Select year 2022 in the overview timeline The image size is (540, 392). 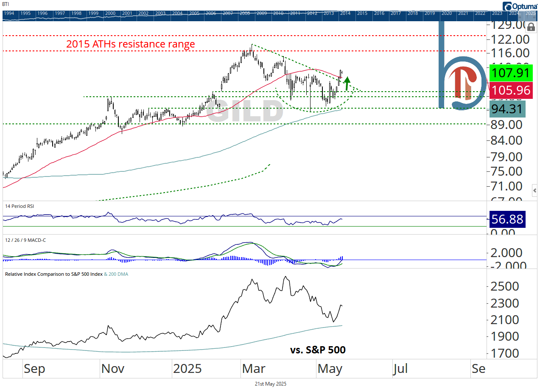[480, 13]
